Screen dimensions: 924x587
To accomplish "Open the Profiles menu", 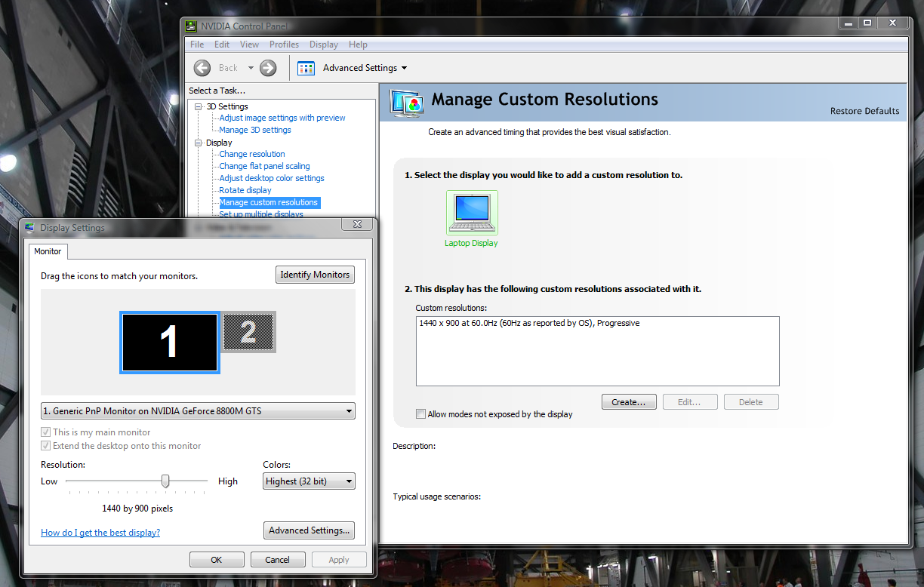I will coord(284,45).
